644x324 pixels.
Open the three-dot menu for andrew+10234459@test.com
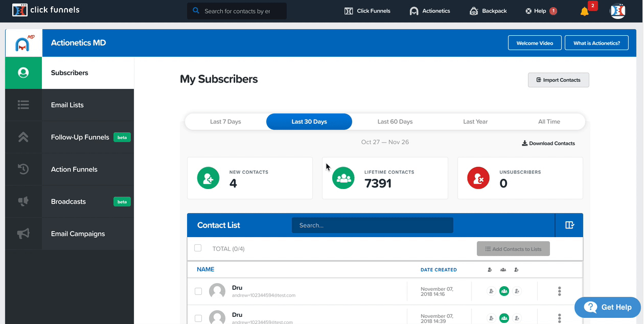560,318
